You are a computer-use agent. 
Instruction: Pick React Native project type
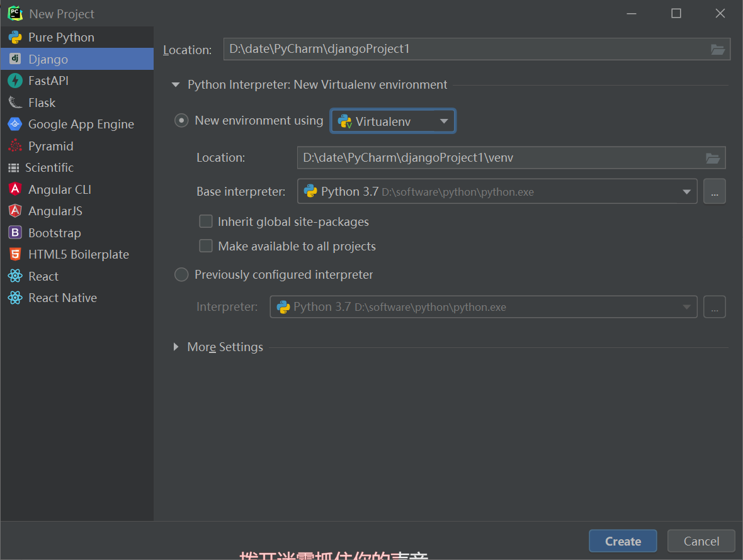[77, 298]
